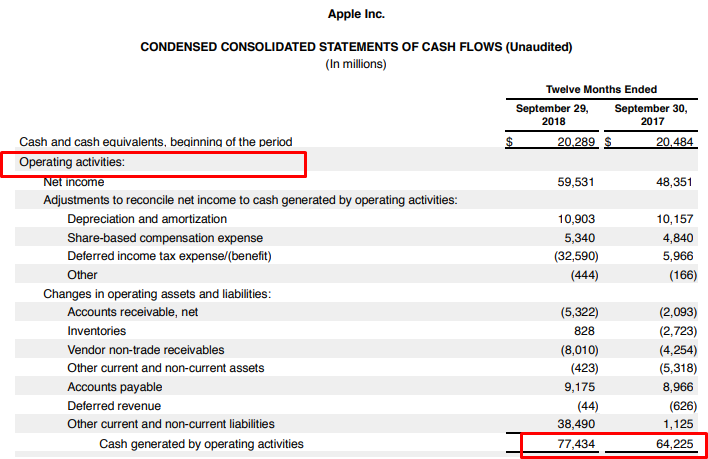
Task: Click the 'Inventories' row label
Action: (97, 331)
